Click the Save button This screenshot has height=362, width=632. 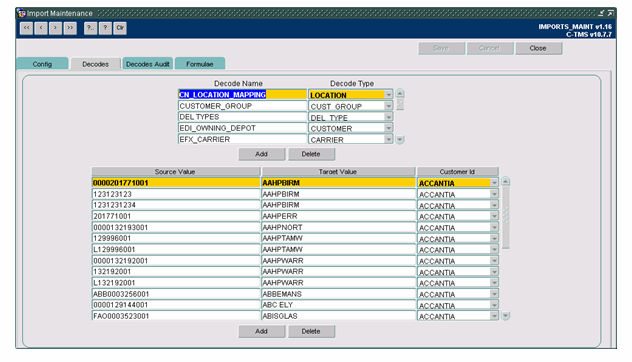click(441, 48)
